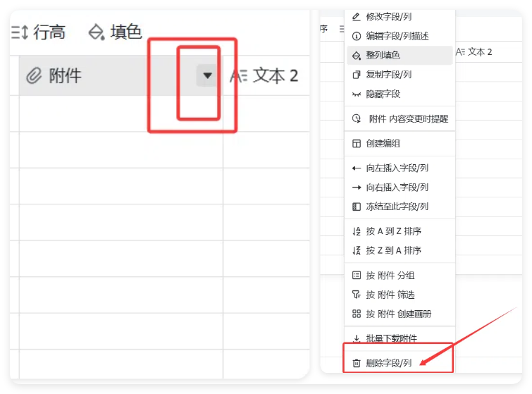
Task: Click the table icon beside 创建编组
Action: tap(357, 144)
